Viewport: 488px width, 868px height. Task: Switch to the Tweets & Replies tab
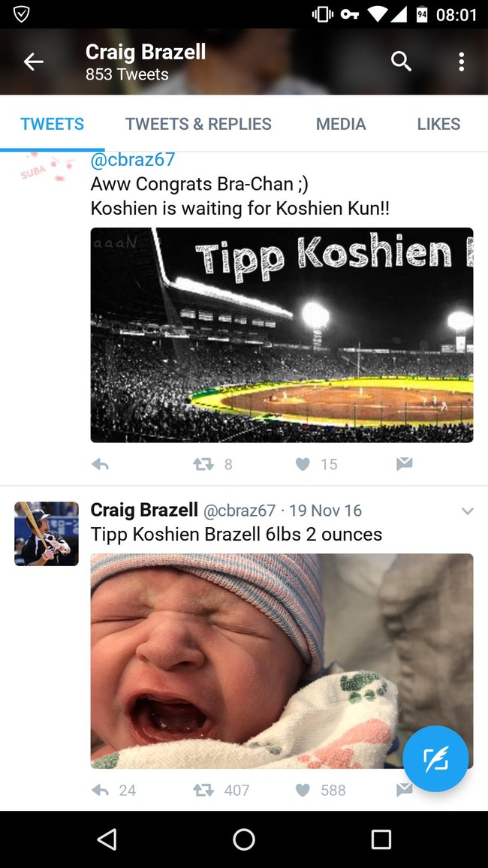(x=198, y=124)
